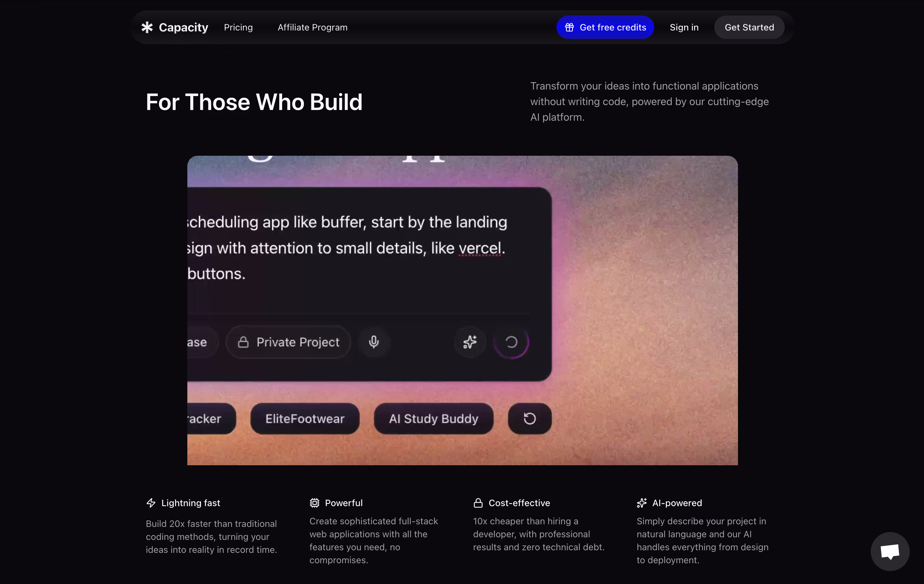
Task: Click the gift icon in Get free credits
Action: (x=569, y=27)
